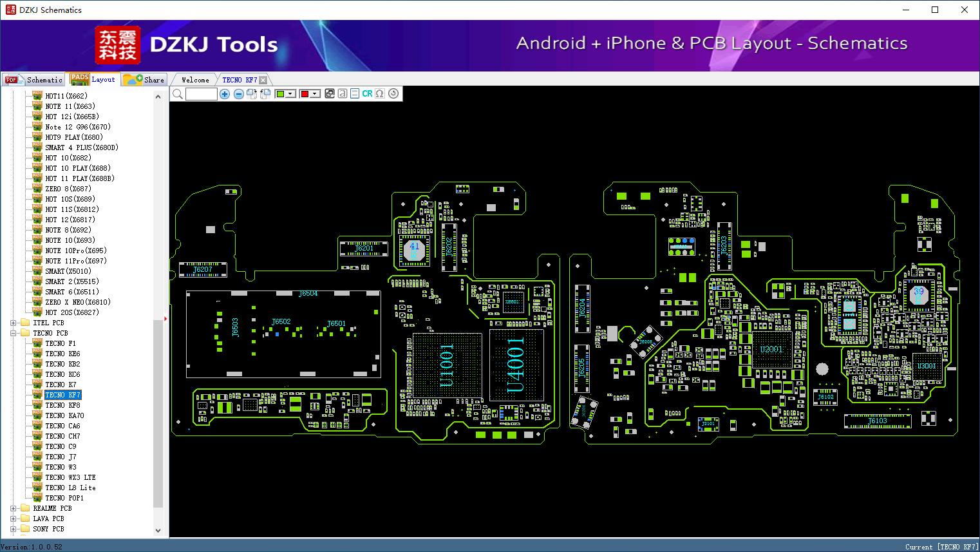
Task: Expand the REALME PCB tree node
Action: (x=14, y=508)
